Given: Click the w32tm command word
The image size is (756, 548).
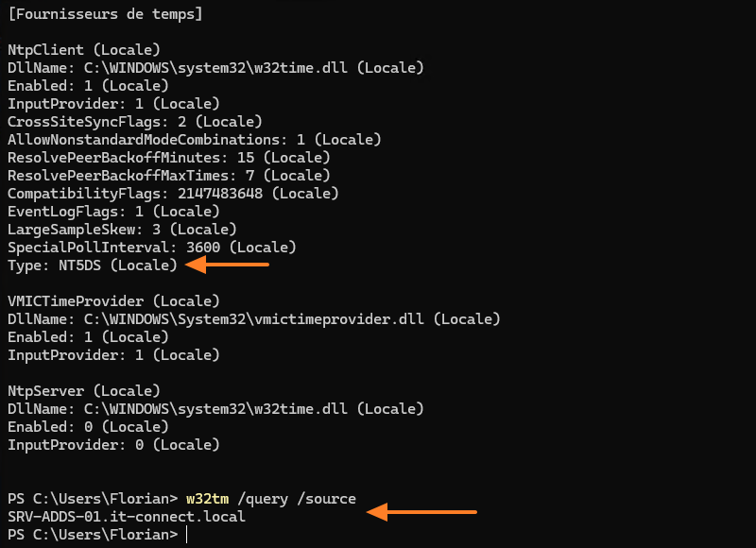Looking at the screenshot, I should pyautogui.click(x=207, y=499).
